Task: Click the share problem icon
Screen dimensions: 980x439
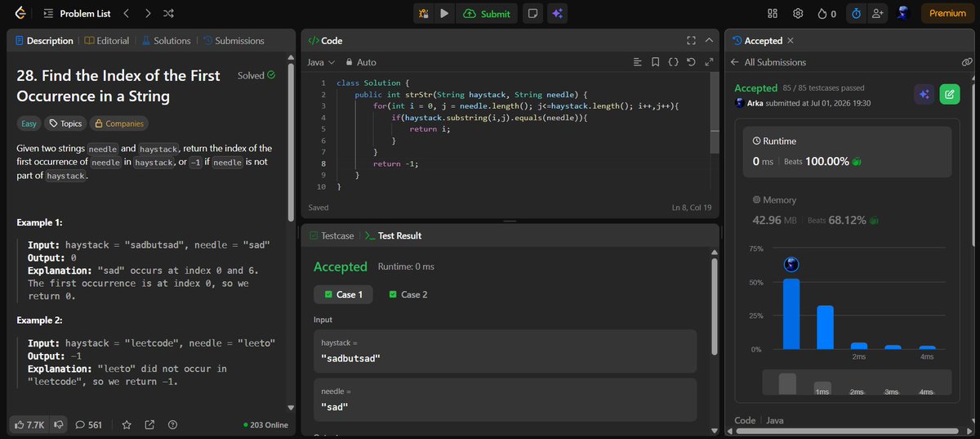Action: (149, 424)
